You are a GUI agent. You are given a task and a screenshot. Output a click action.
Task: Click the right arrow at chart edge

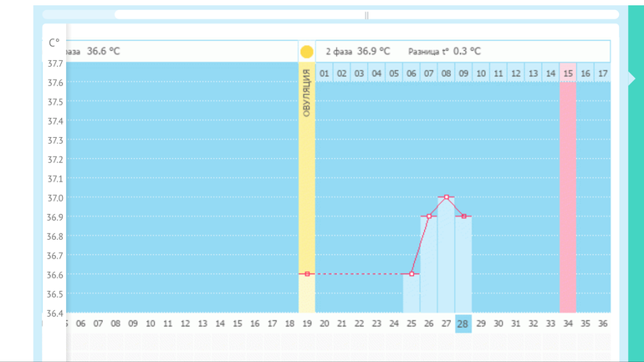(x=631, y=79)
